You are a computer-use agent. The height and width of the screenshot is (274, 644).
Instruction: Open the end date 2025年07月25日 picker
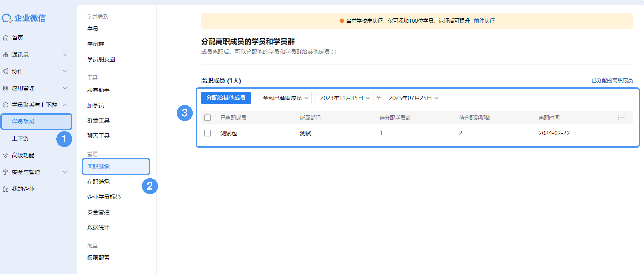pos(413,98)
